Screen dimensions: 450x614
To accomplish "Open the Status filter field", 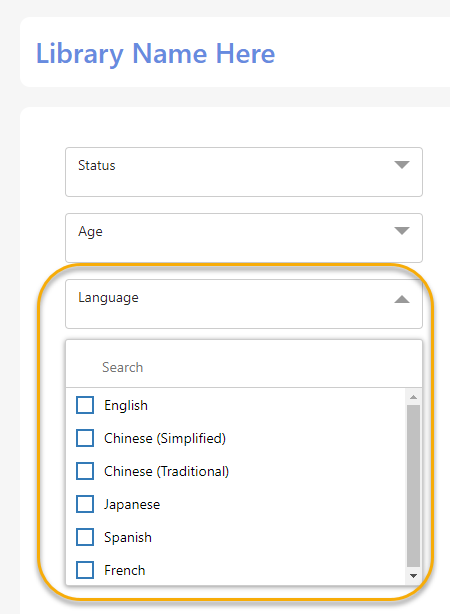I will point(244,172).
